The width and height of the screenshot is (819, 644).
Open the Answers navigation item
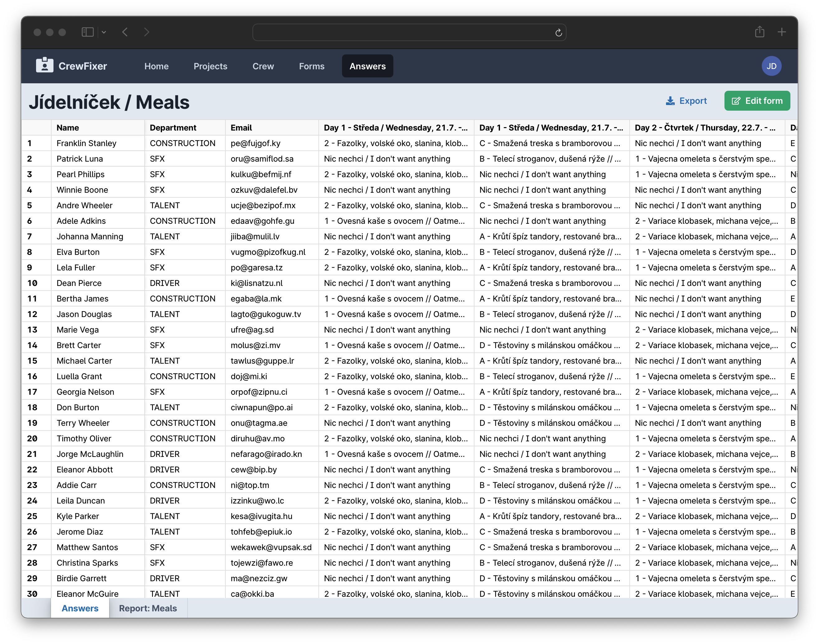367,66
